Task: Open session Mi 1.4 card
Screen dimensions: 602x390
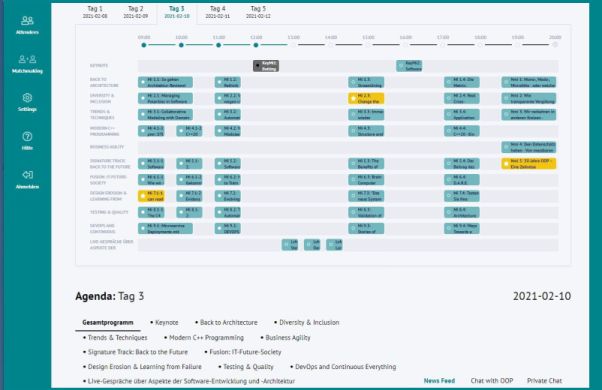Action: click(462, 82)
